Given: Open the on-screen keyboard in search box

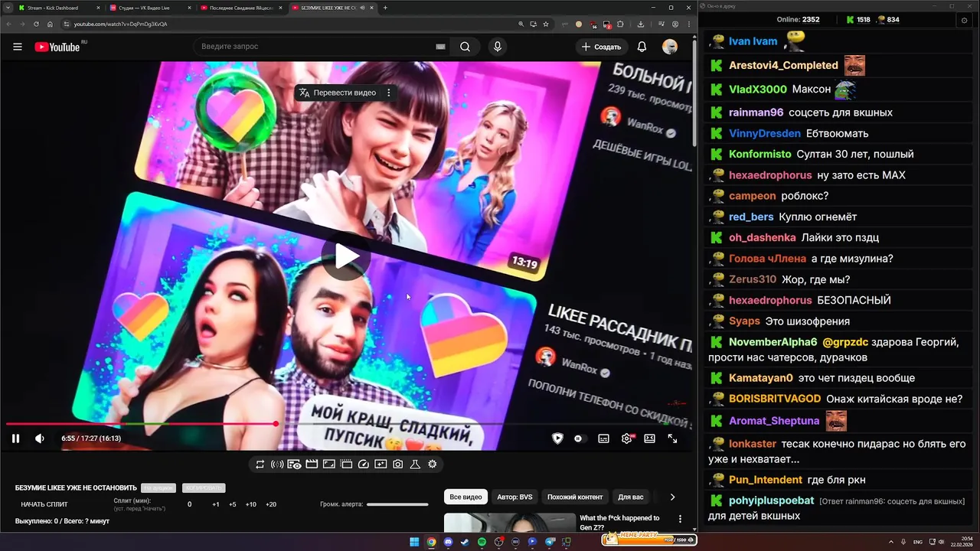Looking at the screenshot, I should point(440,47).
